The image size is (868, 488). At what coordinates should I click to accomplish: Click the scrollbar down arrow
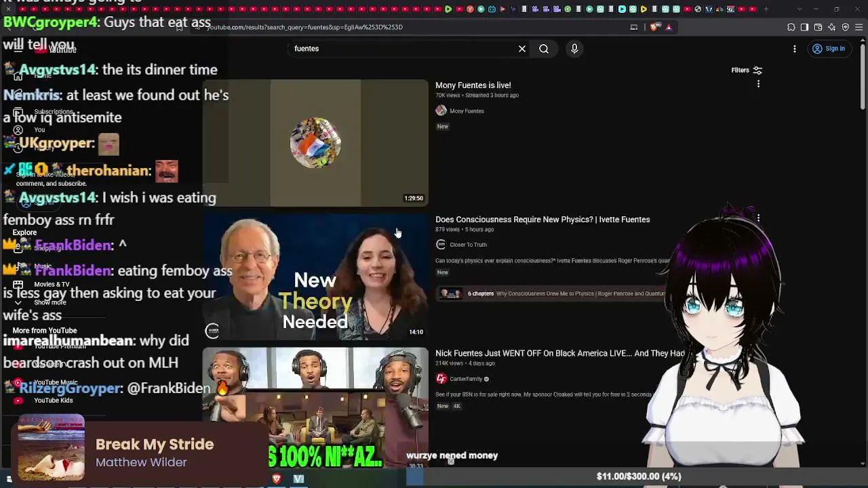[x=863, y=464]
